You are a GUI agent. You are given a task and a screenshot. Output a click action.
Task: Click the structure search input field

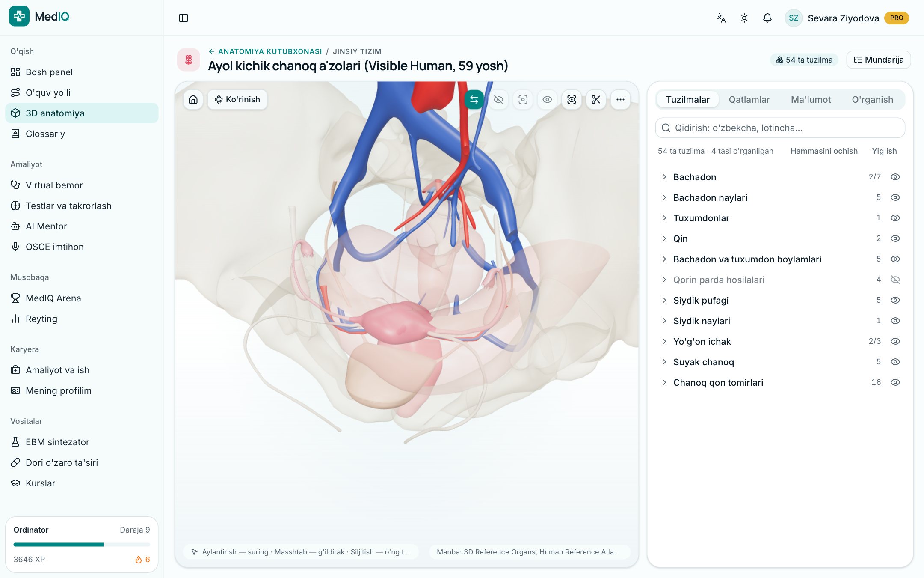point(780,128)
